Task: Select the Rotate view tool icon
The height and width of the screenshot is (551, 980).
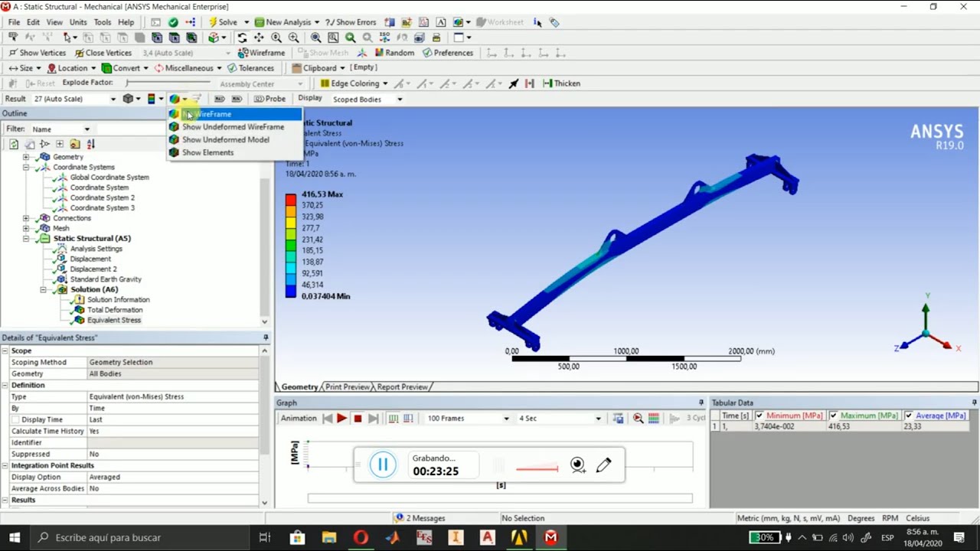Action: (242, 37)
